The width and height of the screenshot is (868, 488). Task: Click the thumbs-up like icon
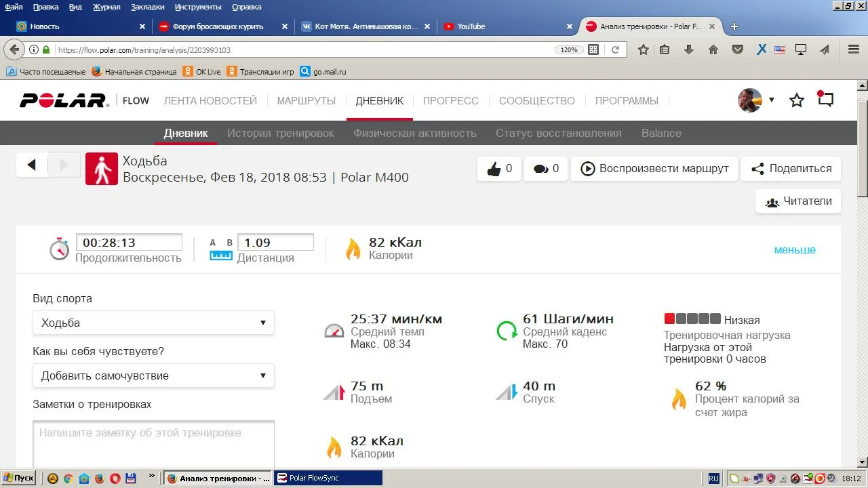point(492,169)
